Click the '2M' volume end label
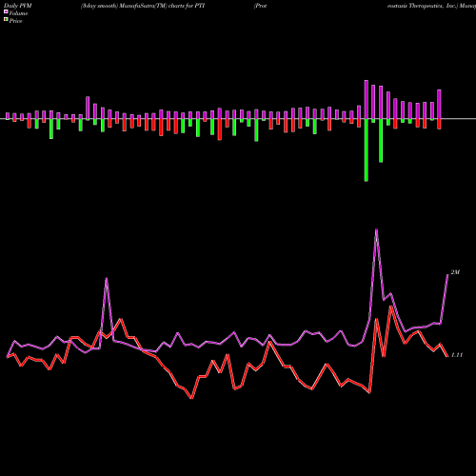This screenshot has height=476, width=476. (x=455, y=272)
